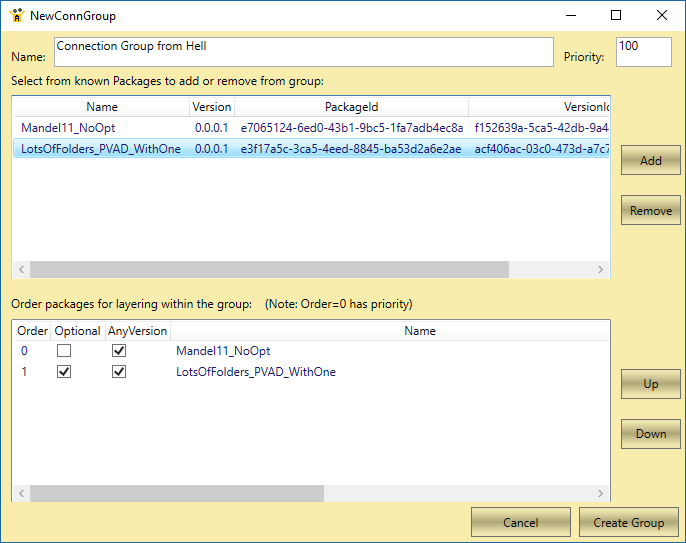Click the left arrow of packages list scrollbar
686x543 pixels.
point(21,270)
